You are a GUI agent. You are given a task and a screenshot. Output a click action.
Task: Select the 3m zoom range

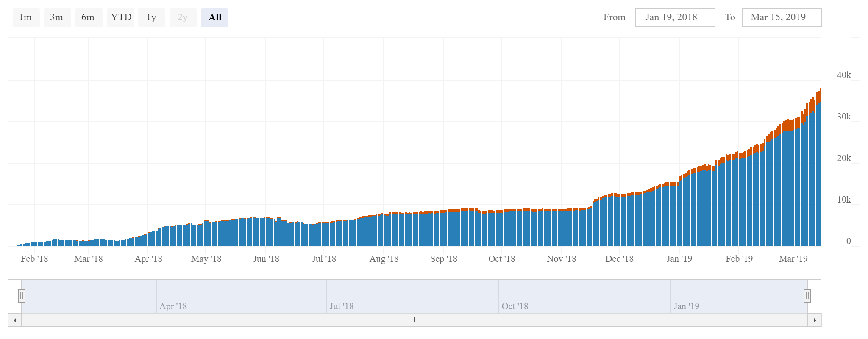[x=57, y=18]
